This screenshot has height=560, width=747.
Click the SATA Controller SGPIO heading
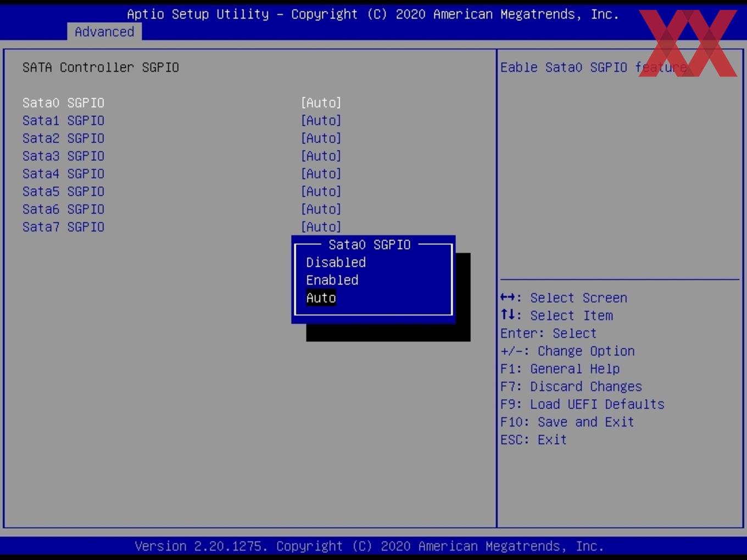pyautogui.click(x=101, y=68)
